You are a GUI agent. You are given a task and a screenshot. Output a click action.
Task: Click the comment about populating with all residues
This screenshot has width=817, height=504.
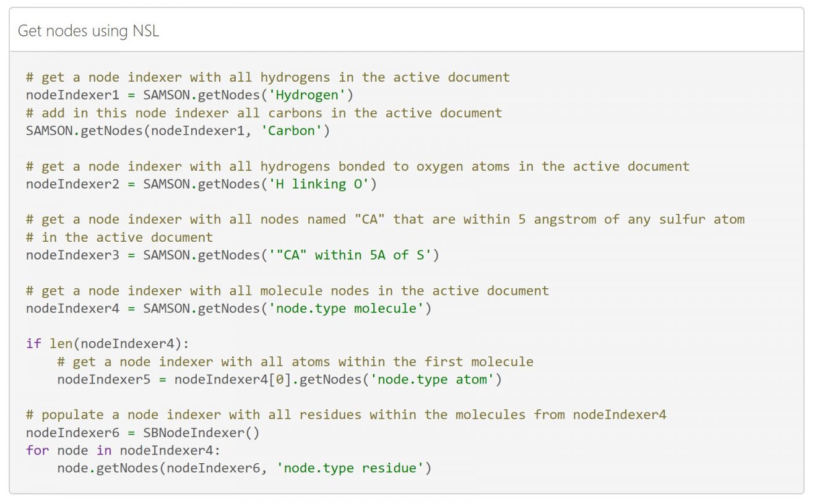[346, 415]
